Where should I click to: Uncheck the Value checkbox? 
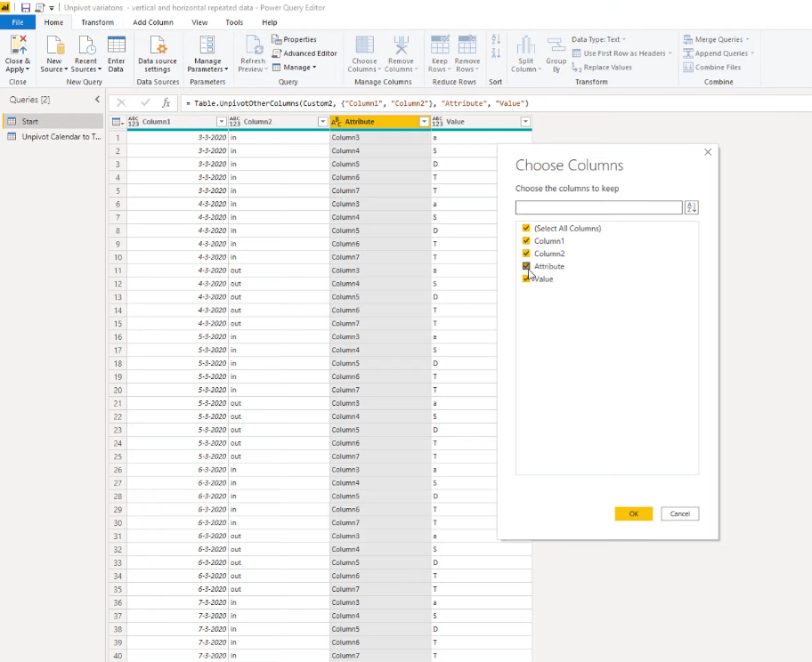tap(526, 279)
